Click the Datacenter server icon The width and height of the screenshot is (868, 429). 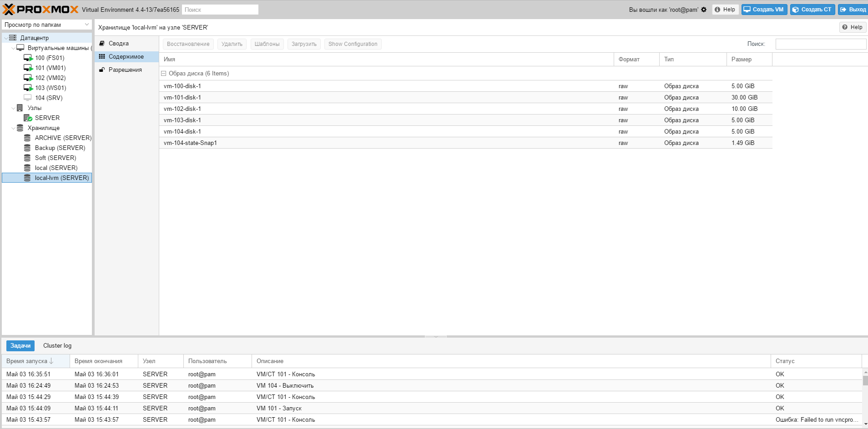click(13, 38)
